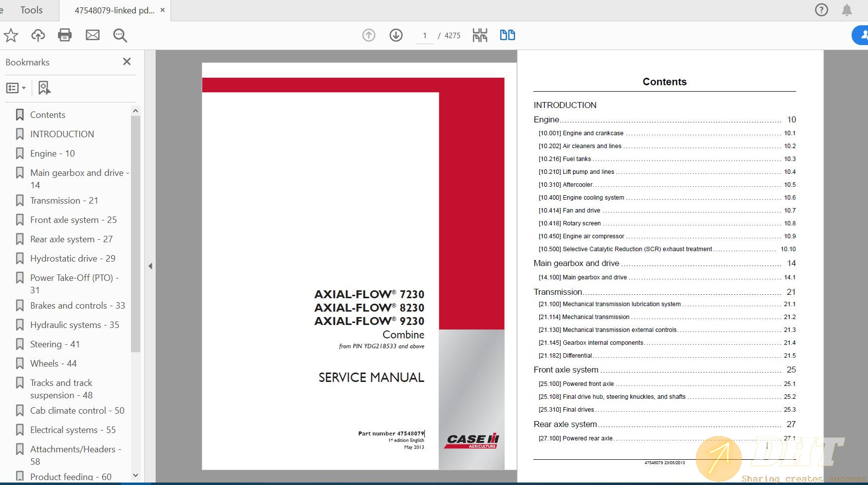Switch to 47548079-linked pdf tab
This screenshot has height=485, width=868.
(x=115, y=10)
